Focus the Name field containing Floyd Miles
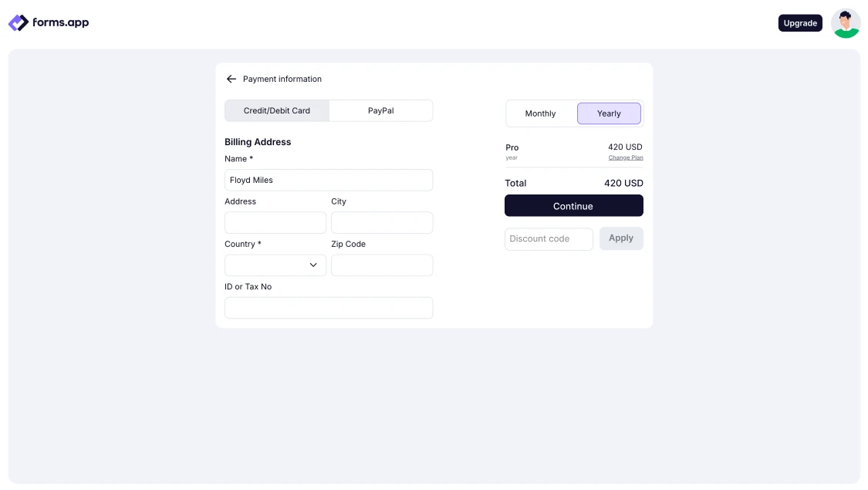This screenshot has height=490, width=868. tap(329, 180)
